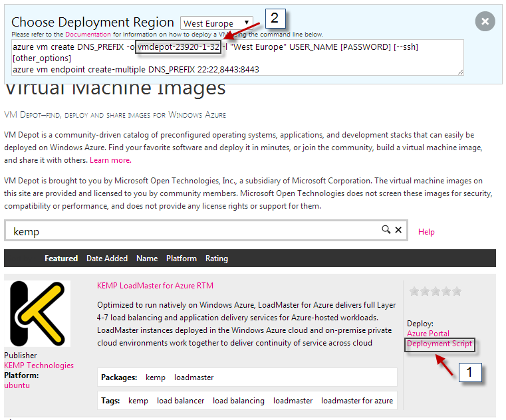
Task: Open the West Europe region dropdown
Action: click(217, 23)
